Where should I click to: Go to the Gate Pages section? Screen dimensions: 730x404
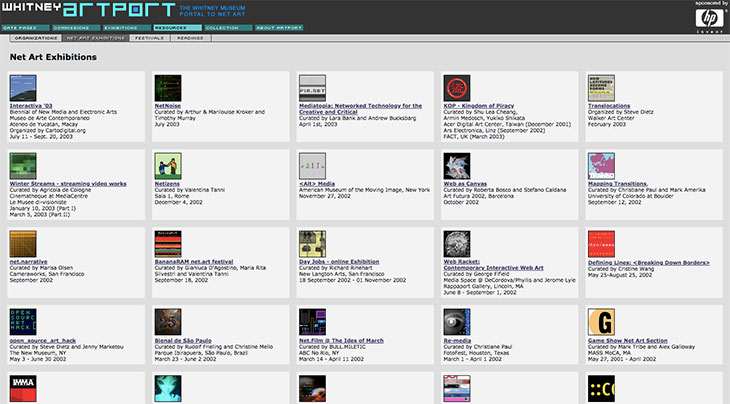click(x=25, y=28)
